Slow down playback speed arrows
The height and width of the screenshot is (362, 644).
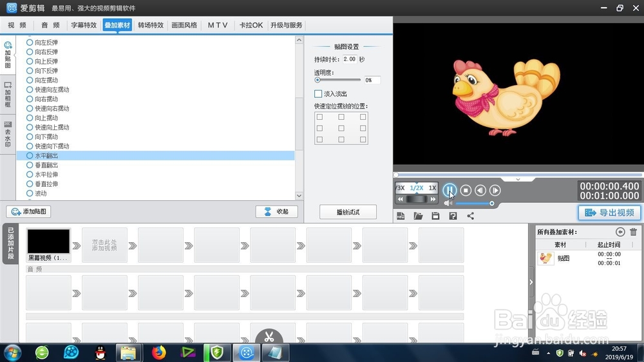click(401, 199)
